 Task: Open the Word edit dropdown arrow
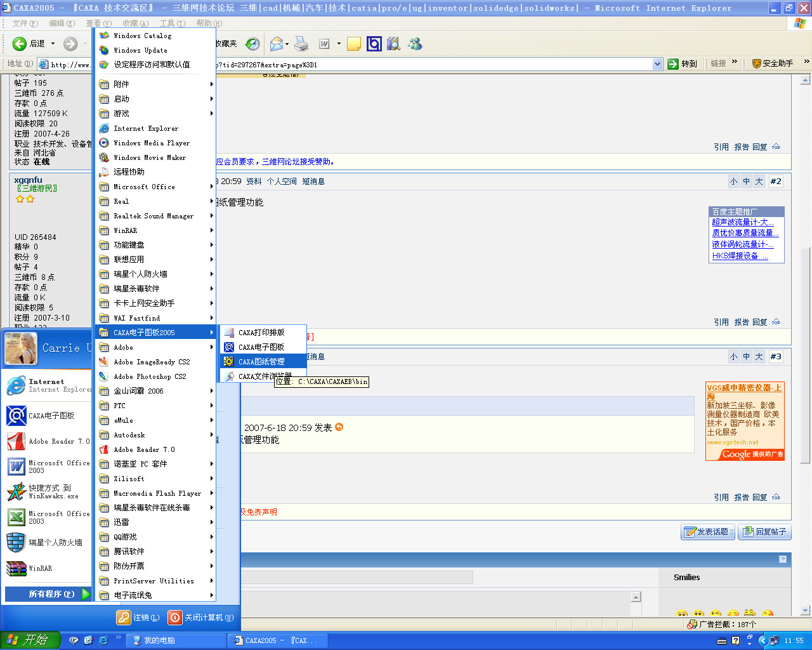(x=339, y=44)
